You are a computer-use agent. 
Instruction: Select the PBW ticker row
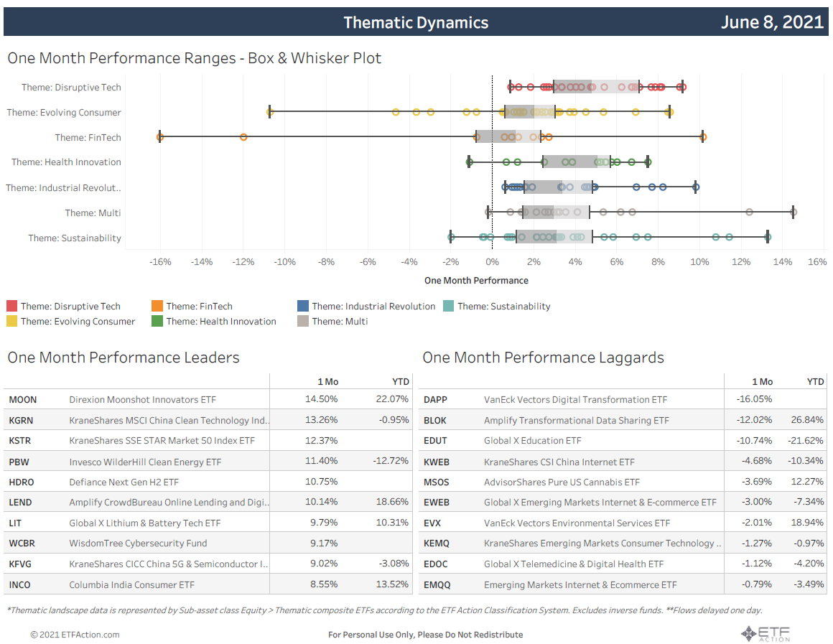coord(209,461)
